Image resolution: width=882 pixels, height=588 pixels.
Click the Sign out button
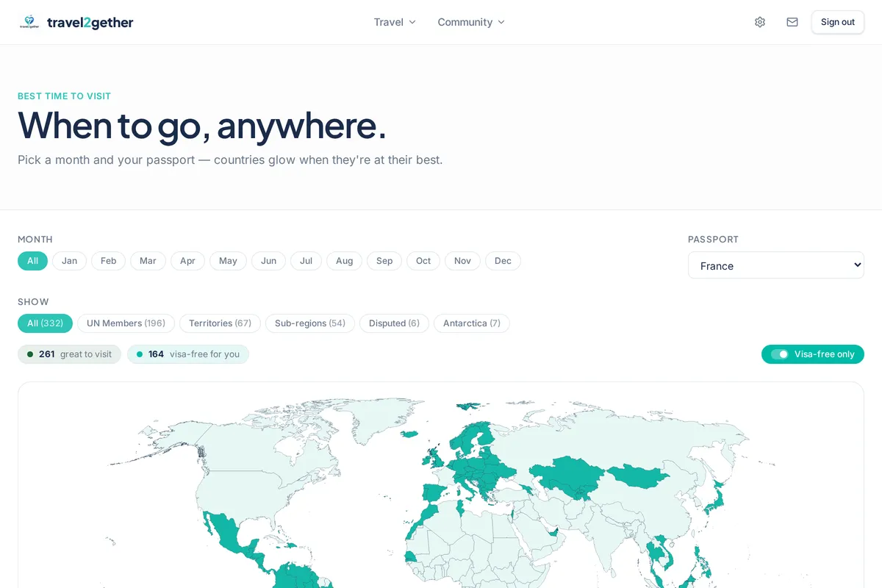pyautogui.click(x=838, y=22)
